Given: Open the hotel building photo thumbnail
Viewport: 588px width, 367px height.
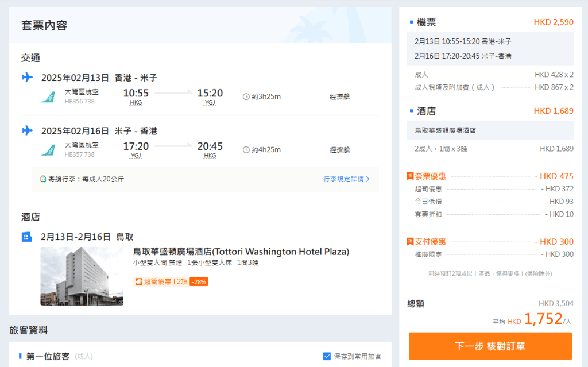Looking at the screenshot, I should pos(82,276).
